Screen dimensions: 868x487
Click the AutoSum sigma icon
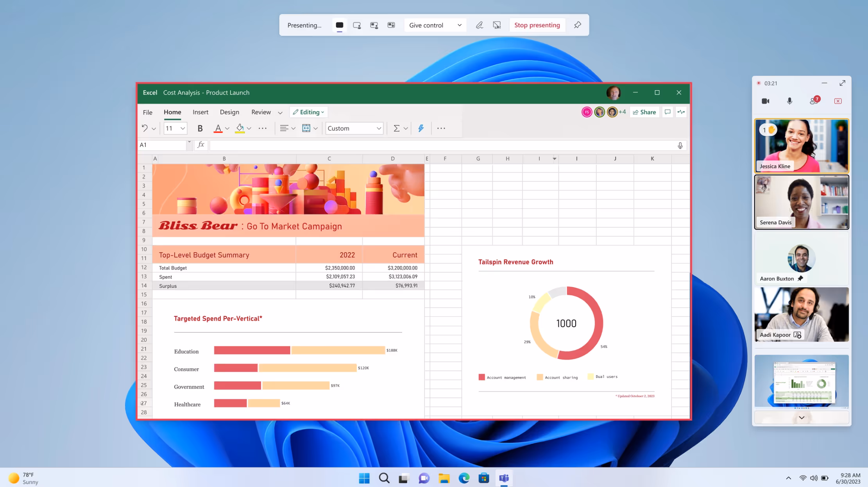click(396, 128)
